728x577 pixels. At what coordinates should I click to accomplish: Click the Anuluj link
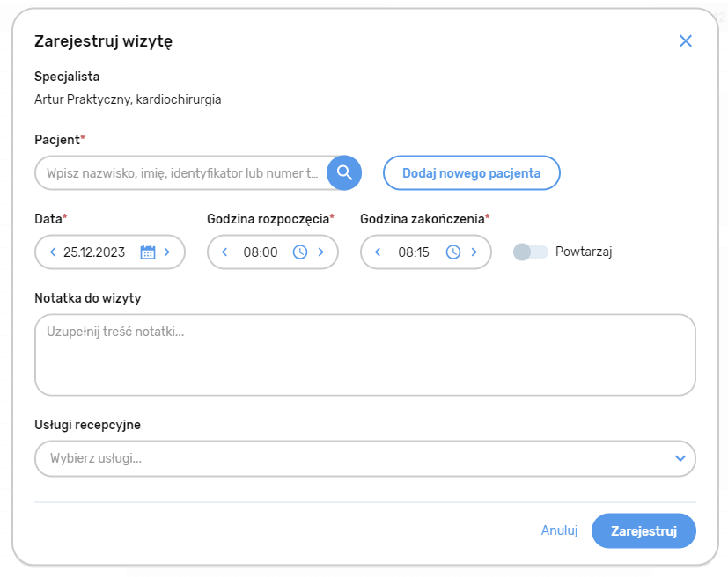coord(559,530)
